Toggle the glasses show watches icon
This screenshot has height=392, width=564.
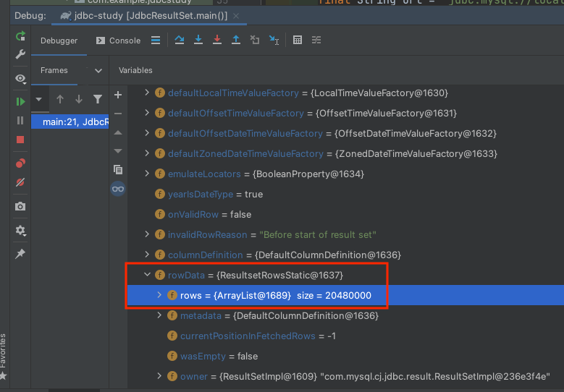click(x=118, y=189)
